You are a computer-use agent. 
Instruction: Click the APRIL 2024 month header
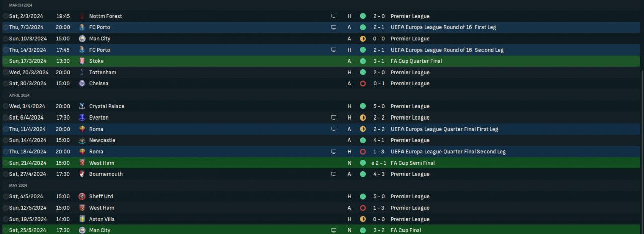19,95
